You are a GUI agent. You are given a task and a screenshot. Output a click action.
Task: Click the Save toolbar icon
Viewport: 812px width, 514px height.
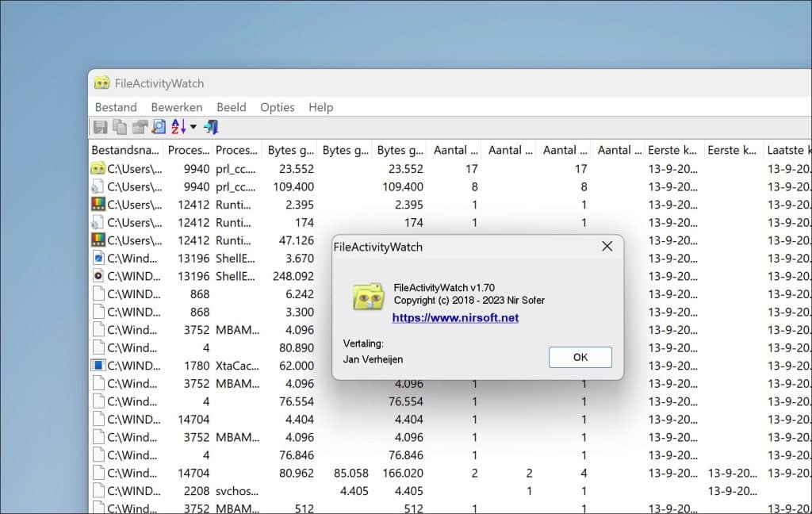pyautogui.click(x=100, y=127)
